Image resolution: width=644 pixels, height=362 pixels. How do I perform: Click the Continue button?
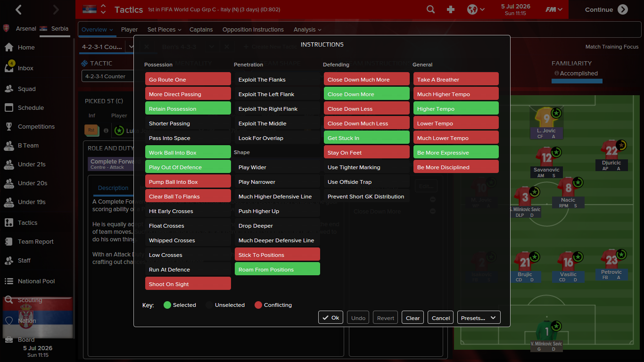tap(606, 9)
